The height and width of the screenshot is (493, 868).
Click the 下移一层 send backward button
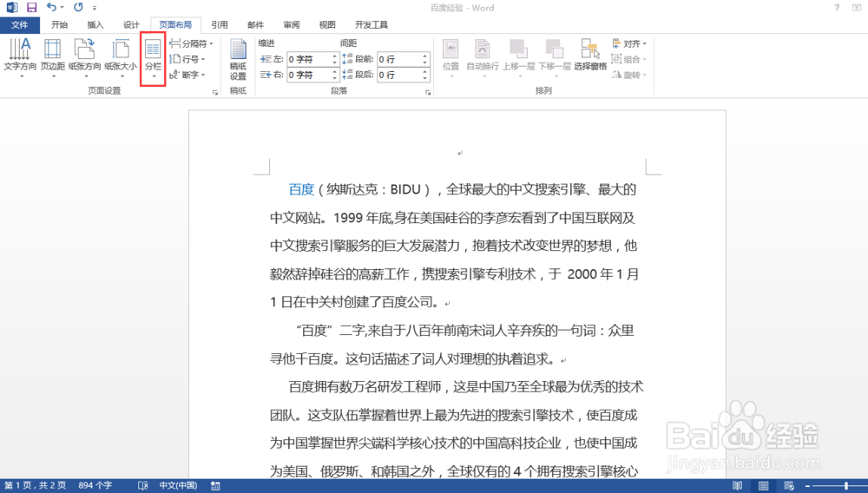[x=554, y=57]
